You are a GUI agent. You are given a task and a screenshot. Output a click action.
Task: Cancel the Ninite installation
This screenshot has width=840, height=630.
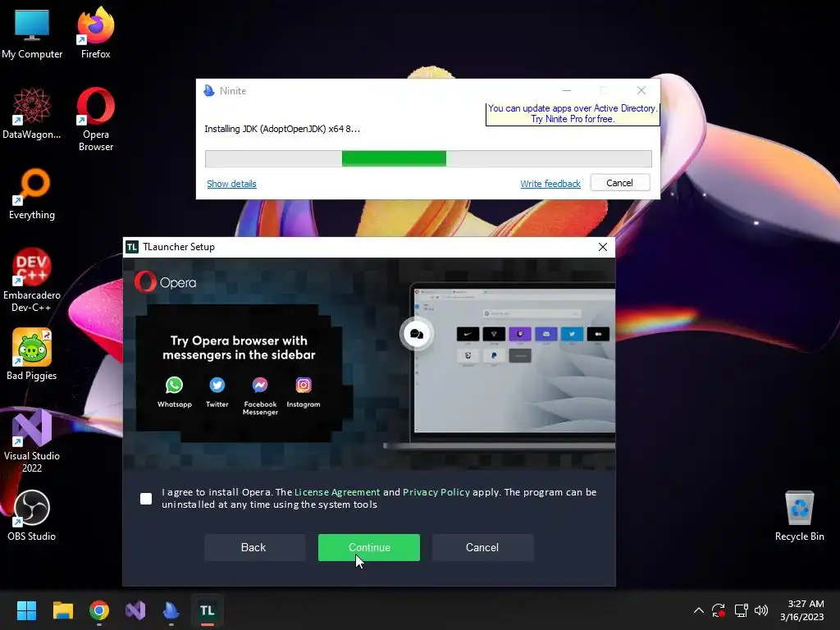620,183
